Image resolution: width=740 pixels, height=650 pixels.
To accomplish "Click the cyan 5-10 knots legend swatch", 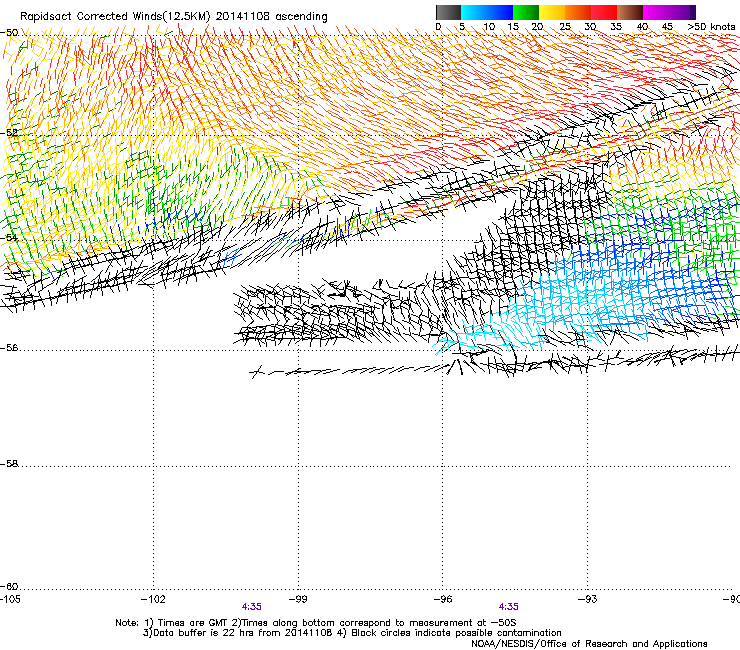I will 474,12.
